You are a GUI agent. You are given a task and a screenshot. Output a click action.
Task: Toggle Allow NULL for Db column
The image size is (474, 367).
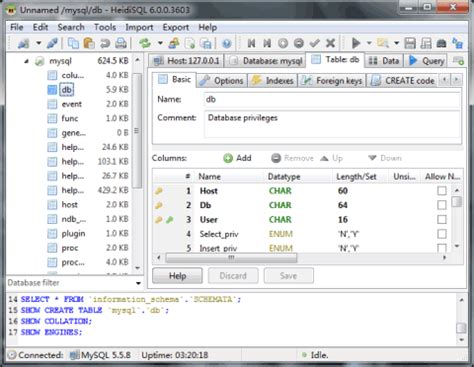[442, 205]
